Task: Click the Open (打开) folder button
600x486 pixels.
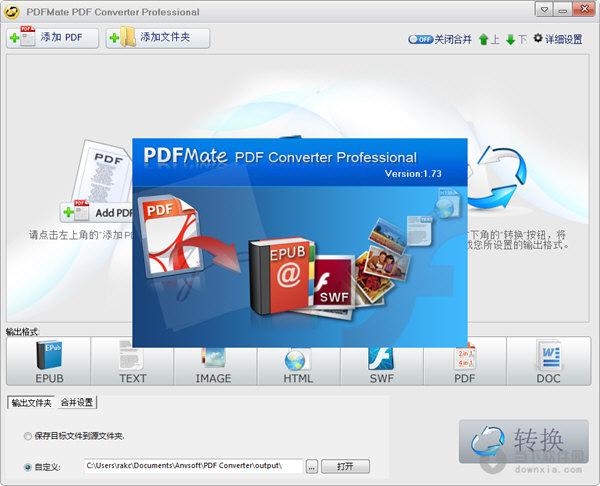Action: click(345, 466)
